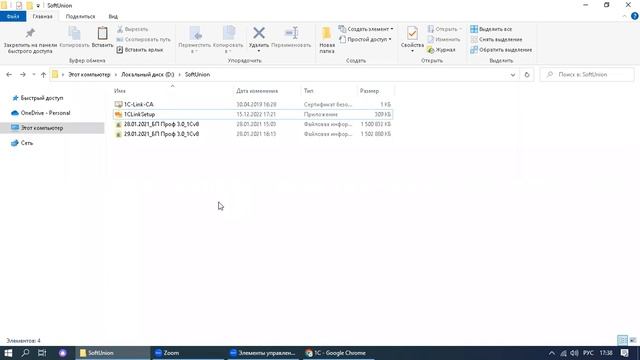The width and height of the screenshot is (640, 360).
Task: Refresh the folder view
Action: tap(527, 75)
